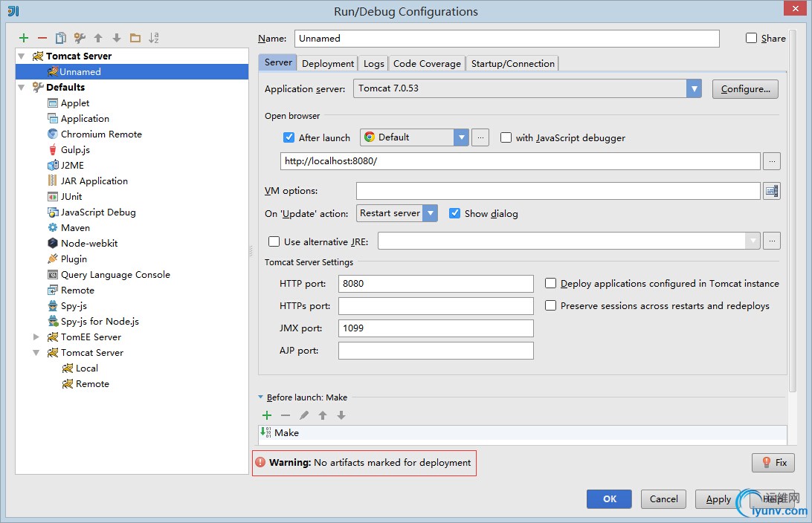Open the Code Coverage tab
This screenshot has height=523, width=812.
tap(427, 63)
